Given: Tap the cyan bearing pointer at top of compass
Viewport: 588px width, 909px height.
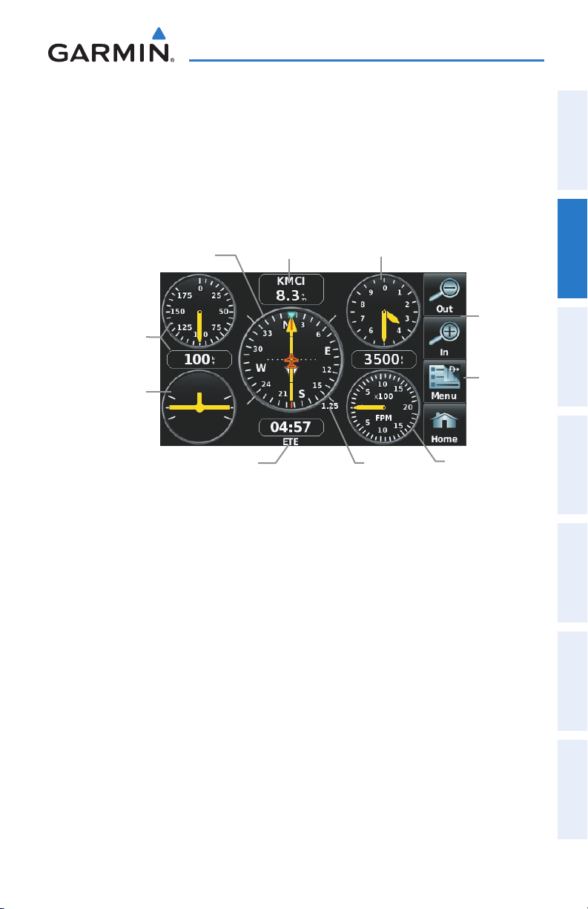Looking at the screenshot, I should point(292,315).
